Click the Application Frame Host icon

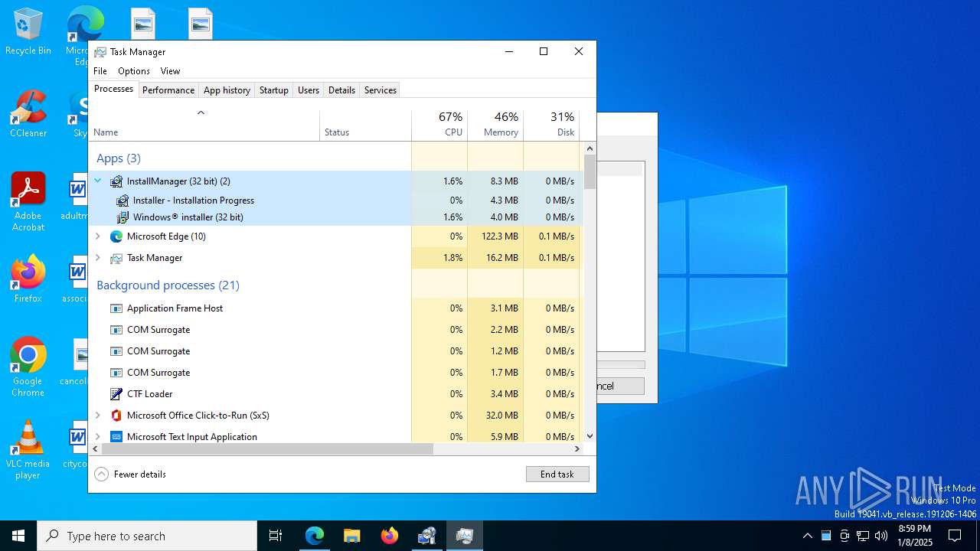(116, 308)
